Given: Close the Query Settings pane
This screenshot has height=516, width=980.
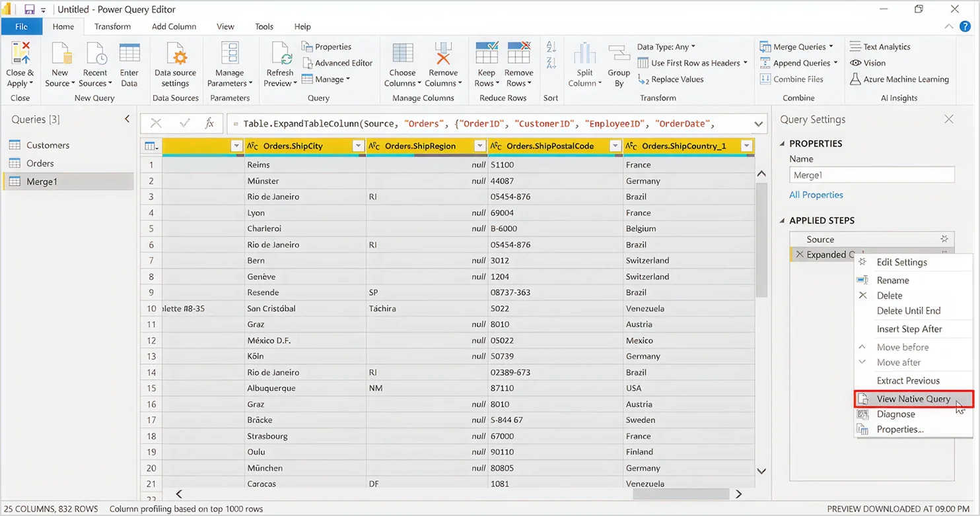Looking at the screenshot, I should click(949, 119).
